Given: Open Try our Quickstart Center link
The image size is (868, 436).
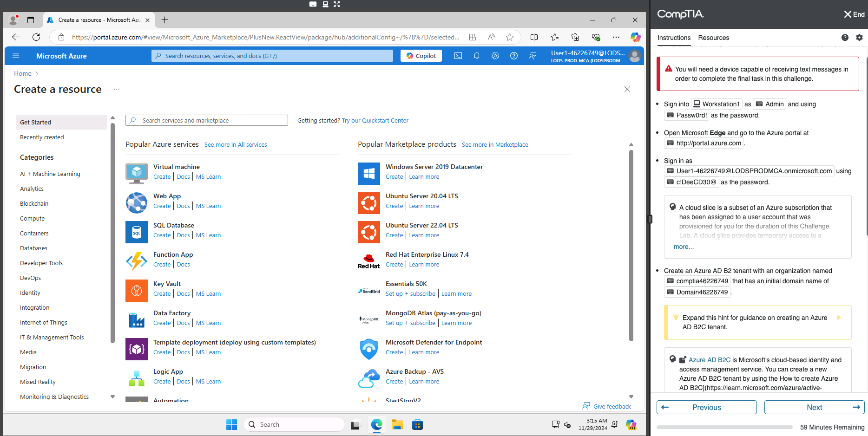Looking at the screenshot, I should coord(375,120).
